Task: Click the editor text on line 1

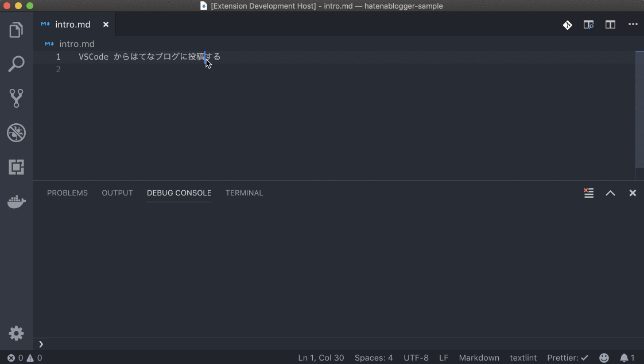Action: click(x=149, y=57)
